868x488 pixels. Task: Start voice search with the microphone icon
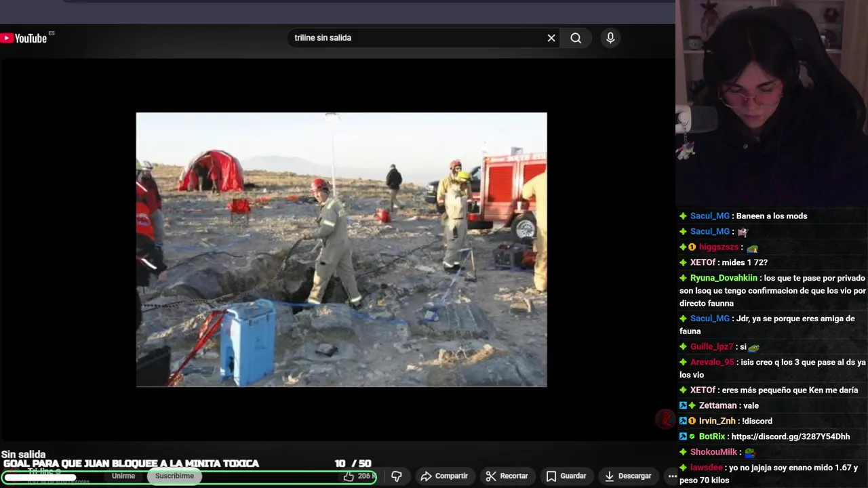(610, 38)
